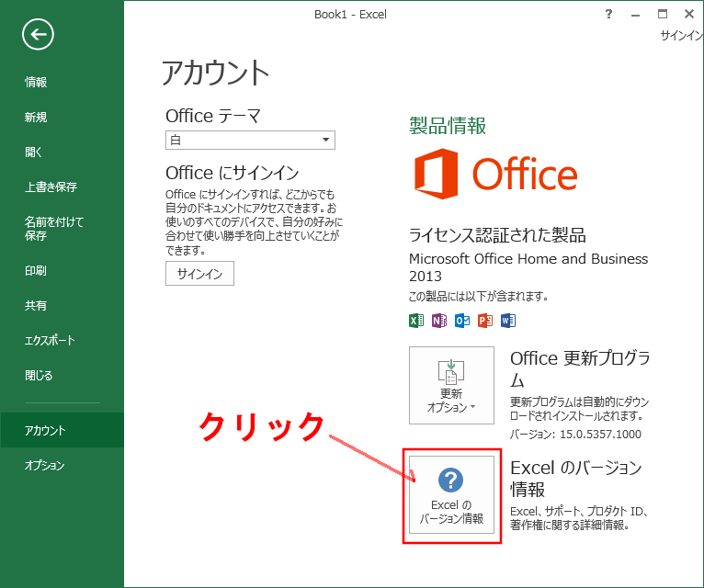Open the 更新オプション dropdown button
The image size is (704, 588).
[451, 385]
